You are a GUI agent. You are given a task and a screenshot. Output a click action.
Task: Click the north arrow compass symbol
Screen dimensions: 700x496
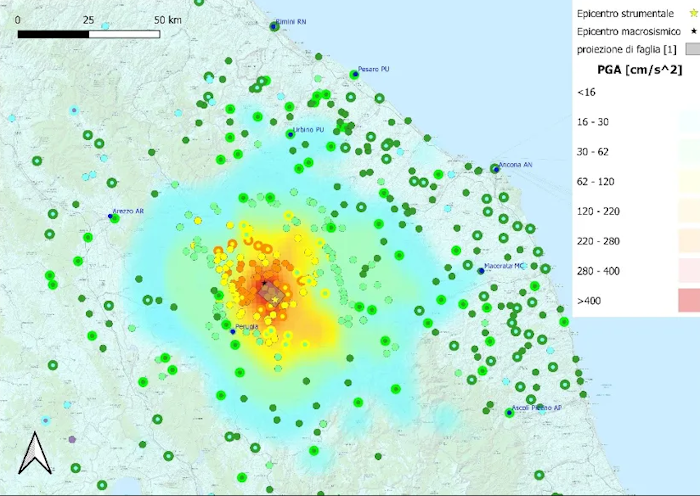tap(35, 452)
